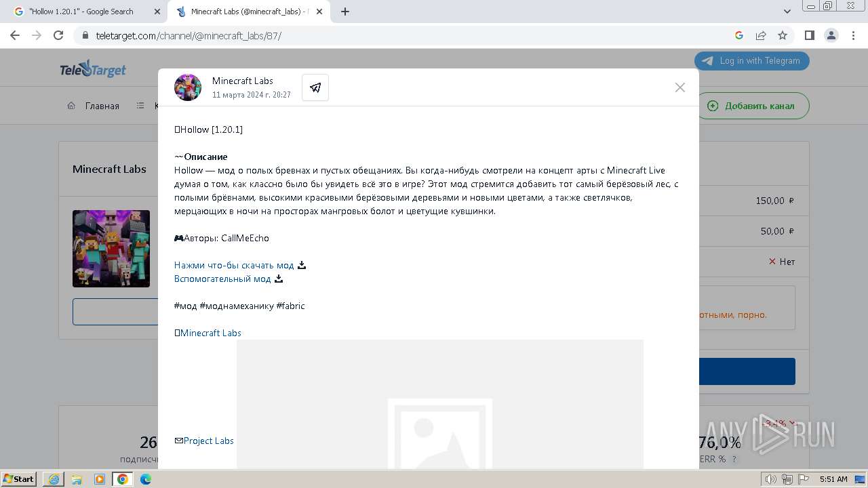The width and height of the screenshot is (868, 488).
Task: Click the system clock showing 5:51 AM
Action: coord(833,479)
